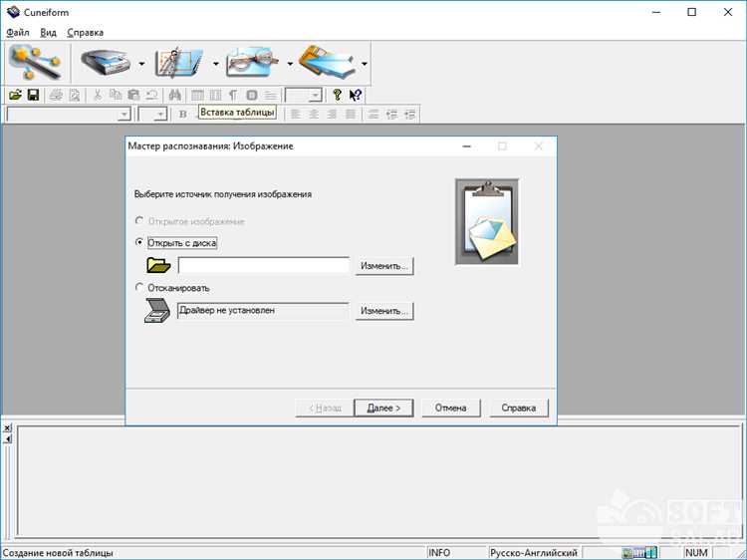Open the Справка menu
Screen dimensions: 747x560
click(x=86, y=33)
